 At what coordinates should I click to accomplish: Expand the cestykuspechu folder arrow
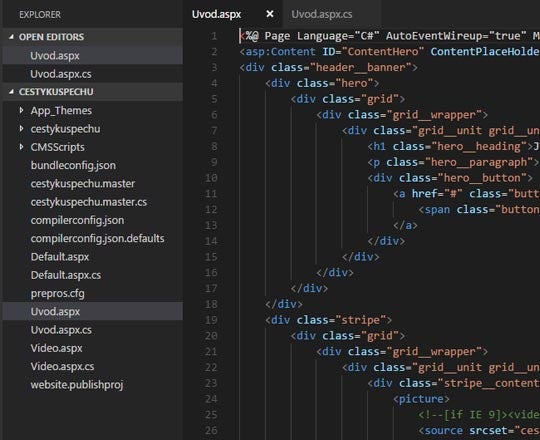pos(21,129)
